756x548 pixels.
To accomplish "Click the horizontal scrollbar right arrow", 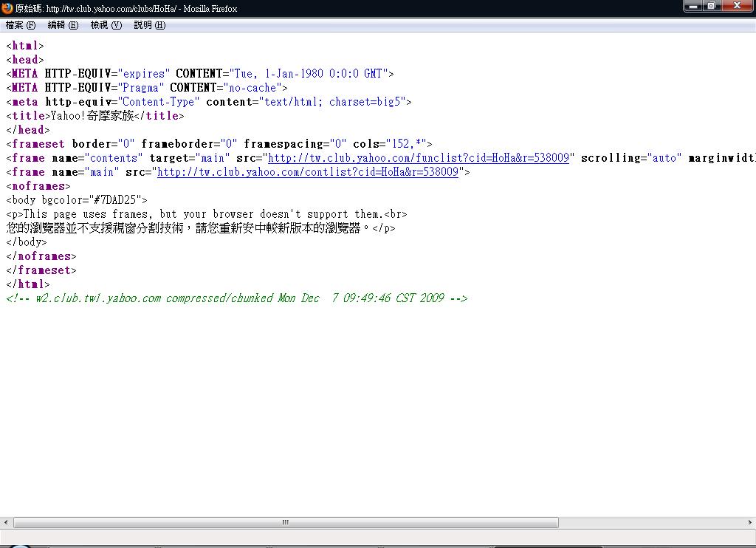I will [749, 522].
